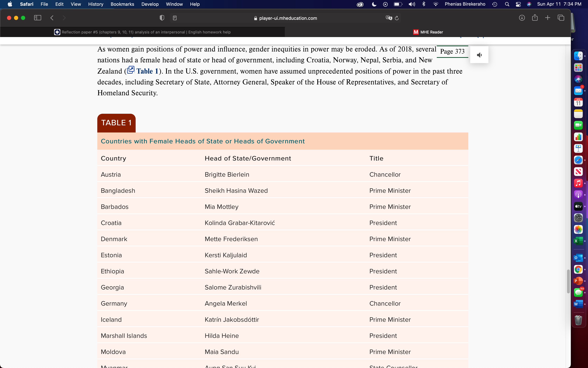Switch to MHE Reader tab

(428, 32)
